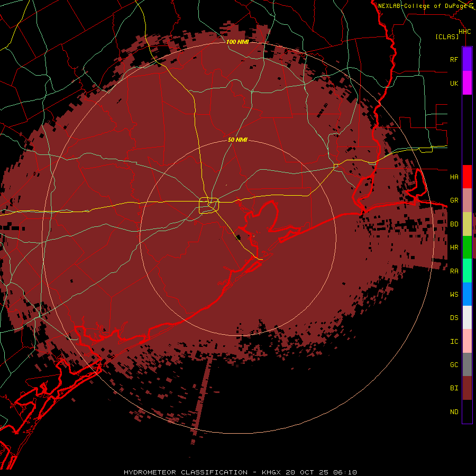Click the dark maroon BI legend swatch

467,388
